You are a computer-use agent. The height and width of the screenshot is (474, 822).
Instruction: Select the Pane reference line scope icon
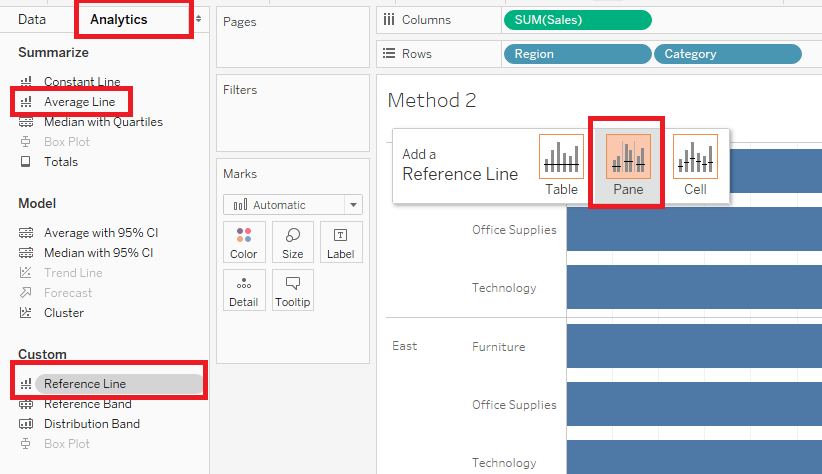tap(628, 156)
